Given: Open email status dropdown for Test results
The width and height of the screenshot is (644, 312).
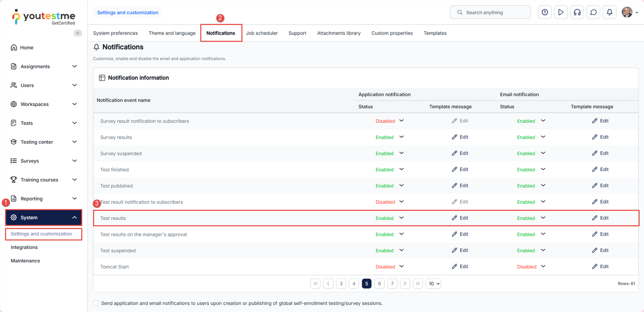Looking at the screenshot, I should click(x=543, y=218).
